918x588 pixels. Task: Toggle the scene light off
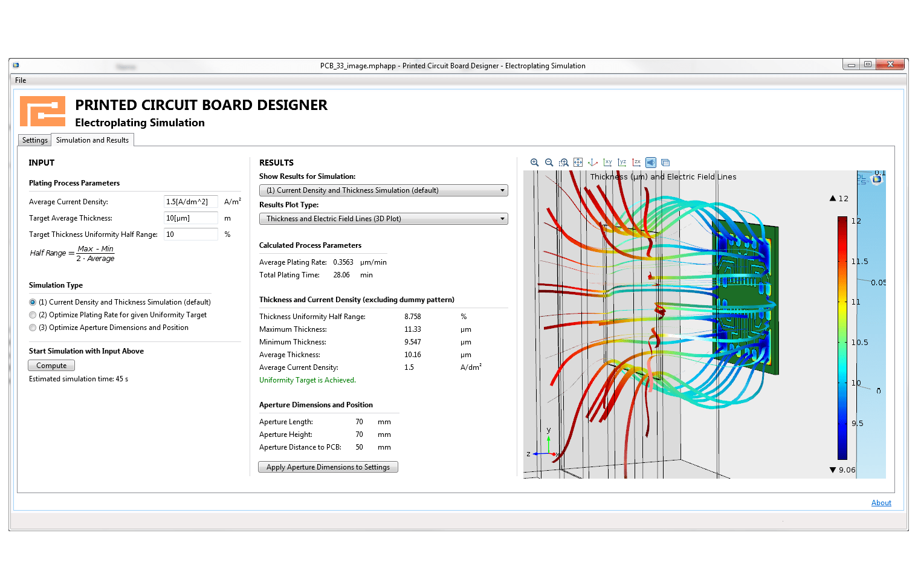(x=651, y=162)
